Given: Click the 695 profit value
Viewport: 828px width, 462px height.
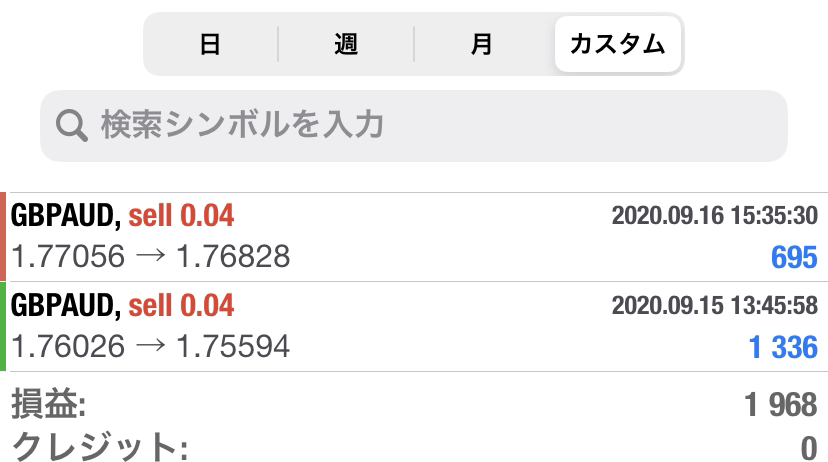Looking at the screenshot, I should (x=794, y=258).
